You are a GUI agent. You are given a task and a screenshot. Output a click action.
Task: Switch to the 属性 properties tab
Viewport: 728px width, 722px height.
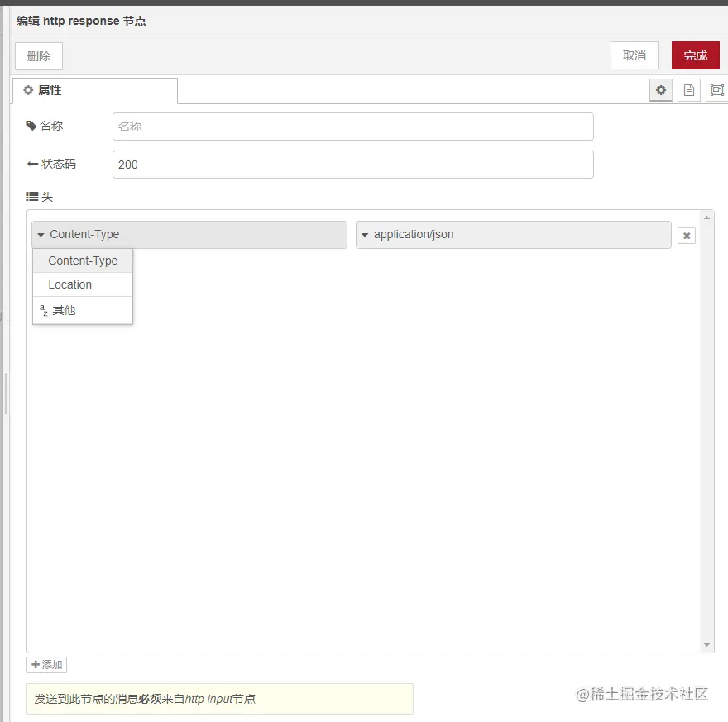click(x=94, y=90)
